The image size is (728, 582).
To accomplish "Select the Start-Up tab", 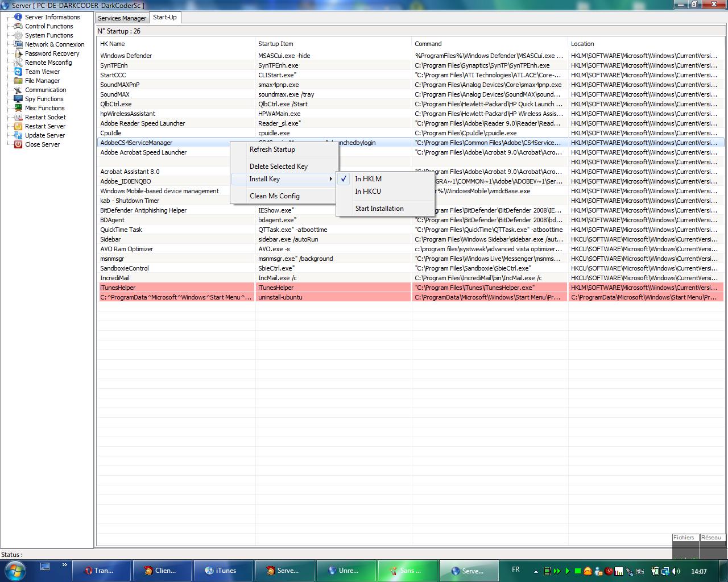I will point(165,17).
